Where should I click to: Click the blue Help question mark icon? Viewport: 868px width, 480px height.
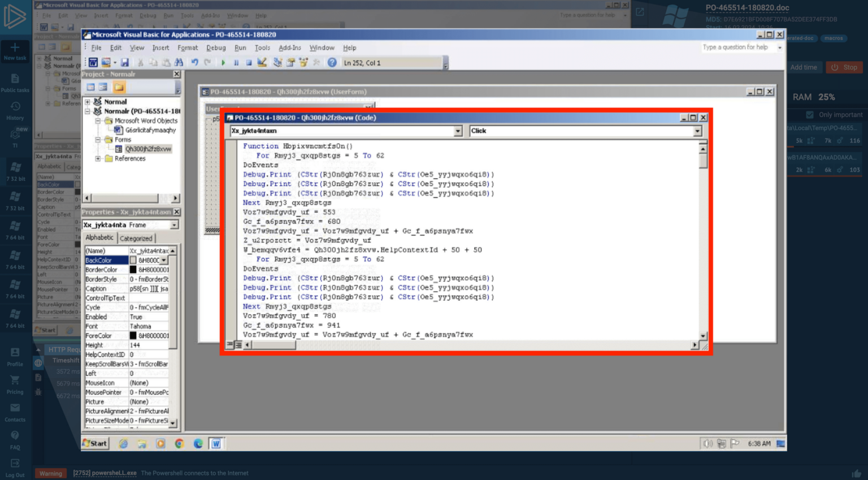click(x=332, y=63)
